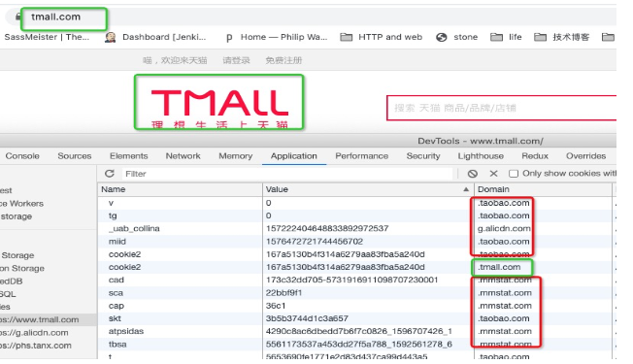633x364 pixels.
Task: Switch to the Memory tab
Action: point(235,156)
